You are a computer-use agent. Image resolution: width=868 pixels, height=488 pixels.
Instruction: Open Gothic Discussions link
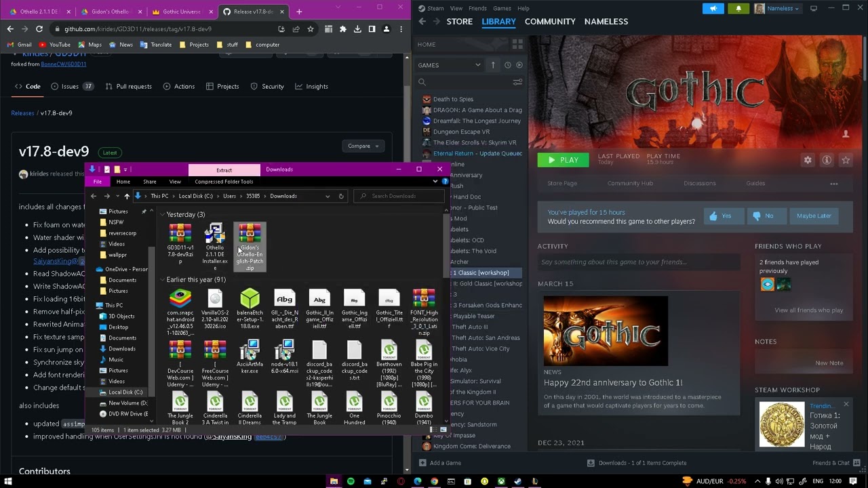click(x=699, y=183)
